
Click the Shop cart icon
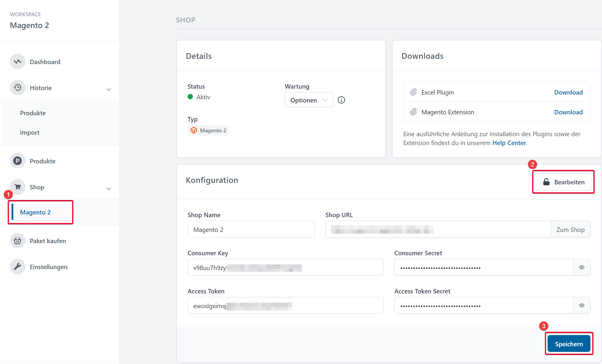(x=17, y=187)
